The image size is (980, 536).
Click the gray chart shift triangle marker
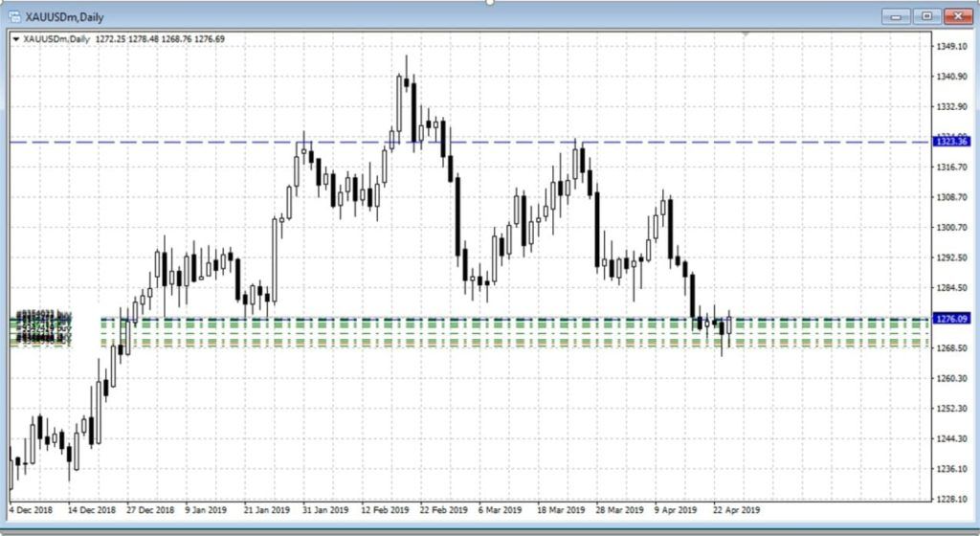coord(746,34)
